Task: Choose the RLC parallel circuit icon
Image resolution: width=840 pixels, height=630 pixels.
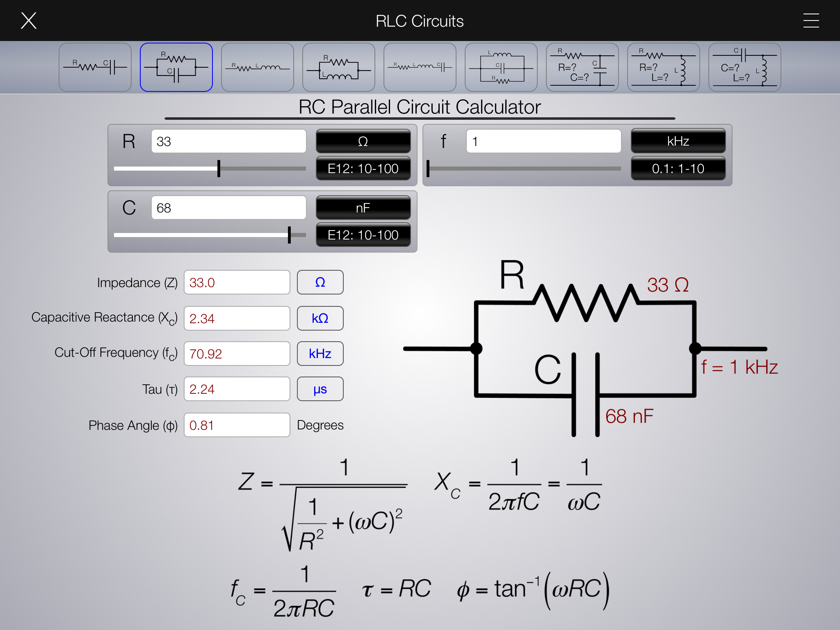Action: (501, 67)
